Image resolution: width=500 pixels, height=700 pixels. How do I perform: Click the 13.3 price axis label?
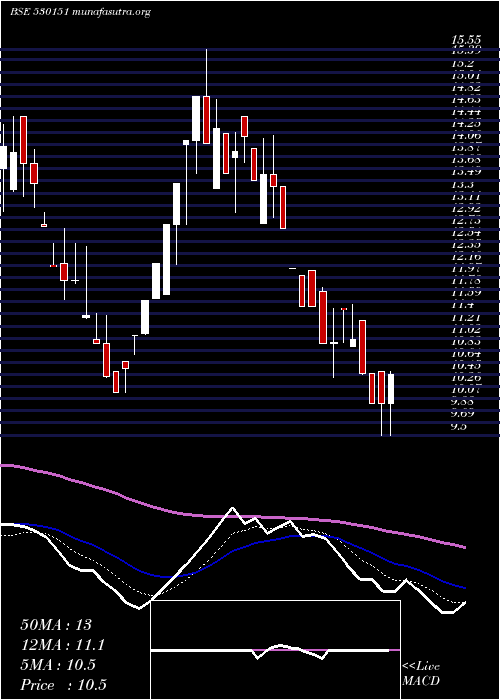click(462, 184)
